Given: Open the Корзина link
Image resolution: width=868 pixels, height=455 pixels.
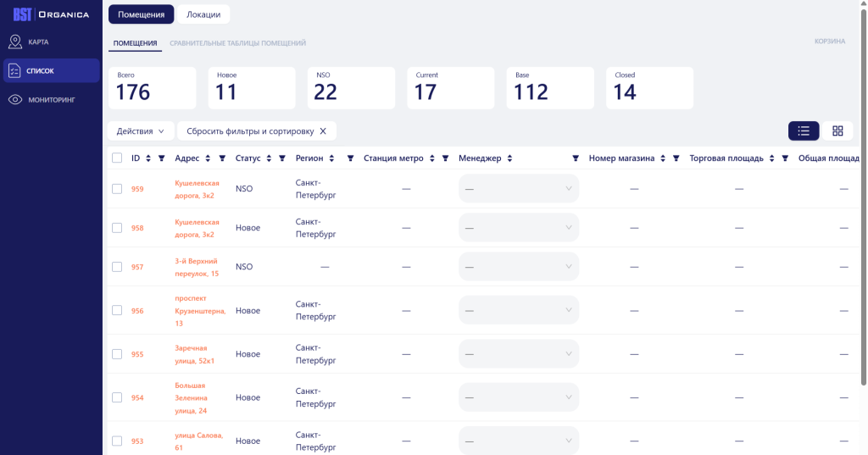Looking at the screenshot, I should [829, 42].
